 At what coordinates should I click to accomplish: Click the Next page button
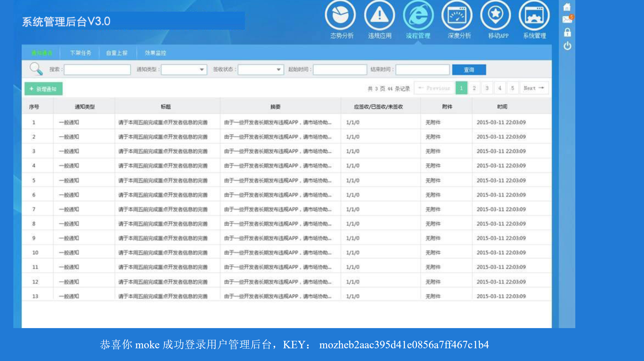pyautogui.click(x=533, y=88)
